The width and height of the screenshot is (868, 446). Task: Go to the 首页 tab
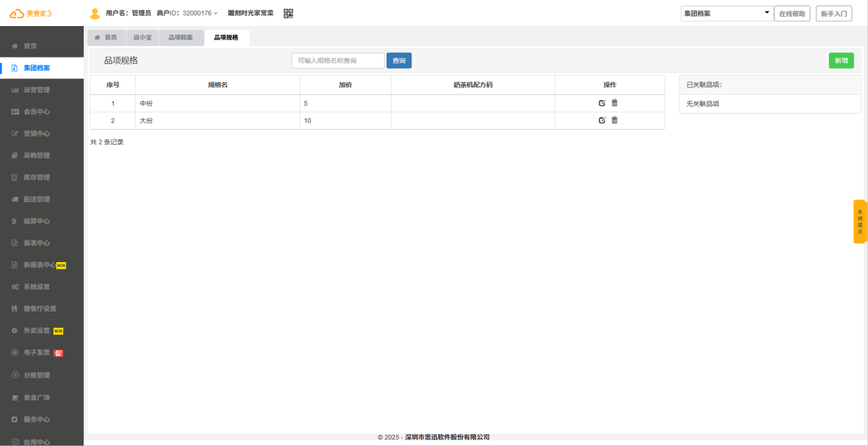pos(106,38)
